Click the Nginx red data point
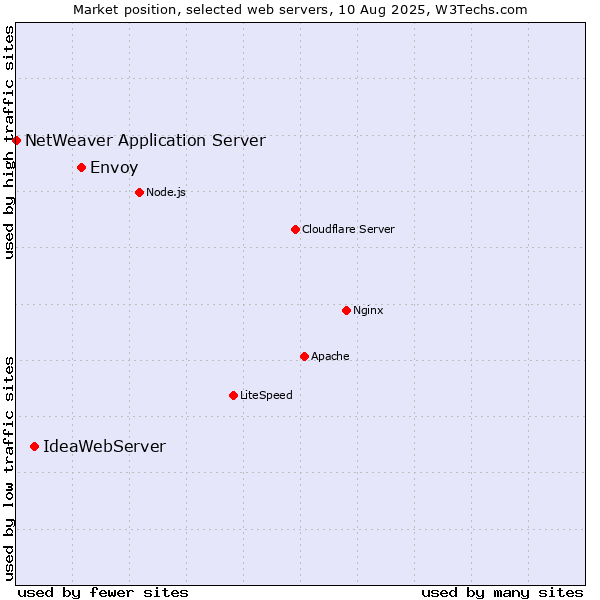This screenshot has width=600, height=600. click(346, 310)
